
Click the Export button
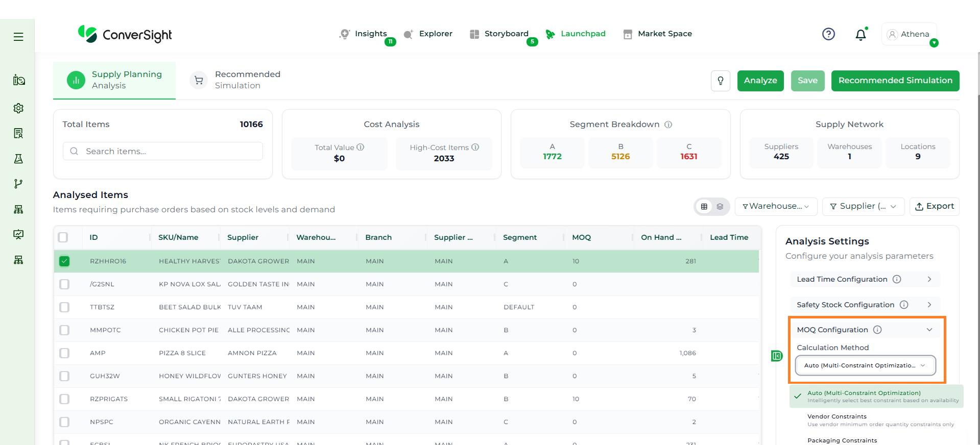point(934,206)
